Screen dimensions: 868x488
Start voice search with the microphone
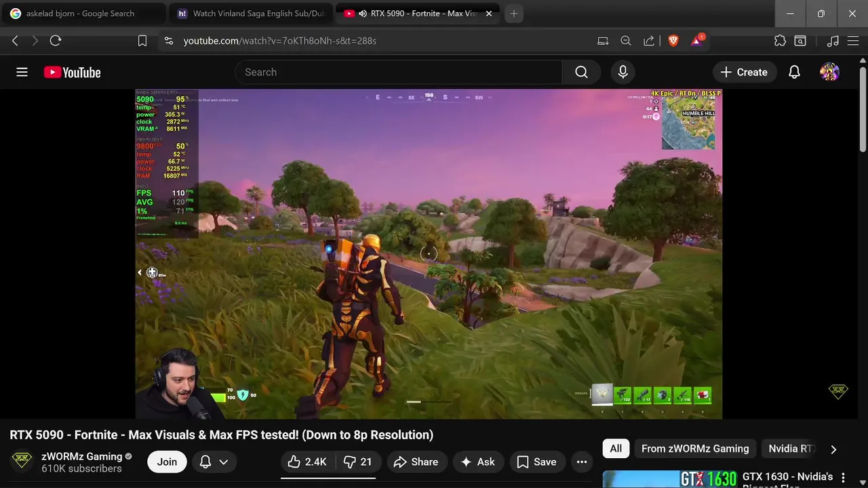point(623,72)
